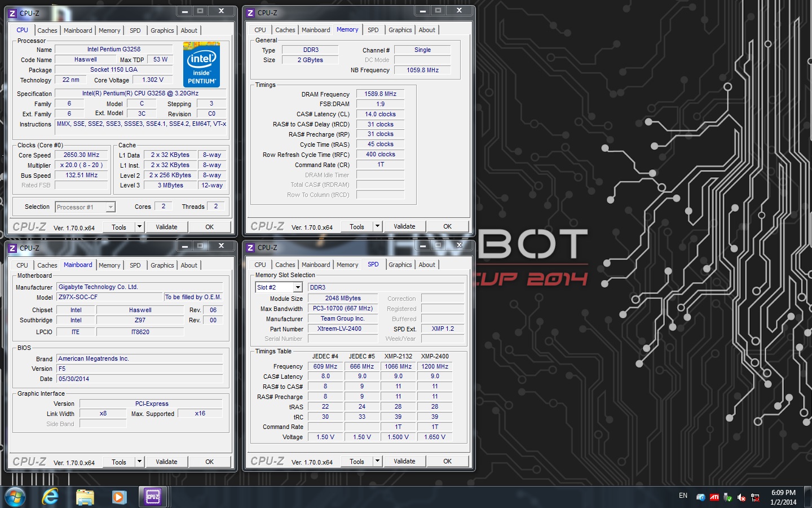Click the Name field Intel Pentium G3258
The width and height of the screenshot is (812, 508).
(x=114, y=50)
